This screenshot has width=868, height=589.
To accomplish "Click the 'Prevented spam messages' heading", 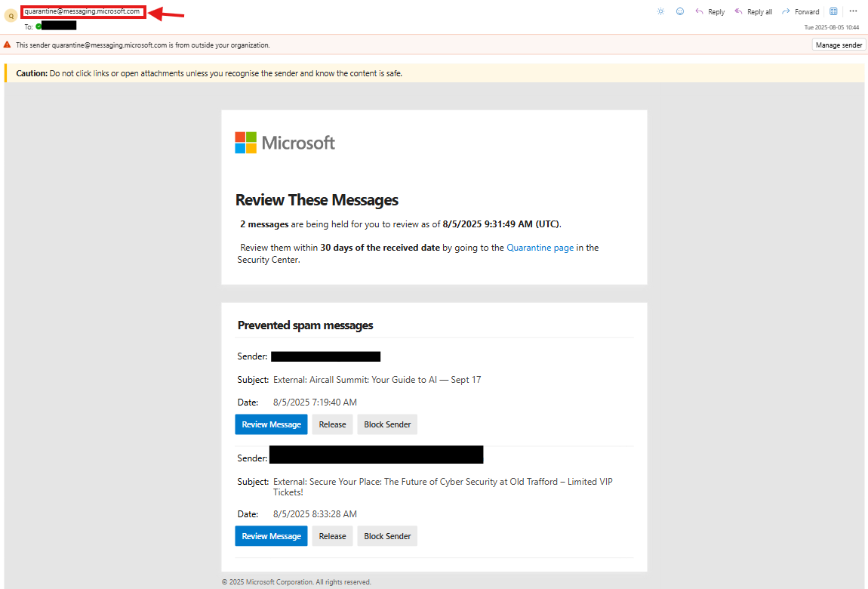I will coord(305,325).
